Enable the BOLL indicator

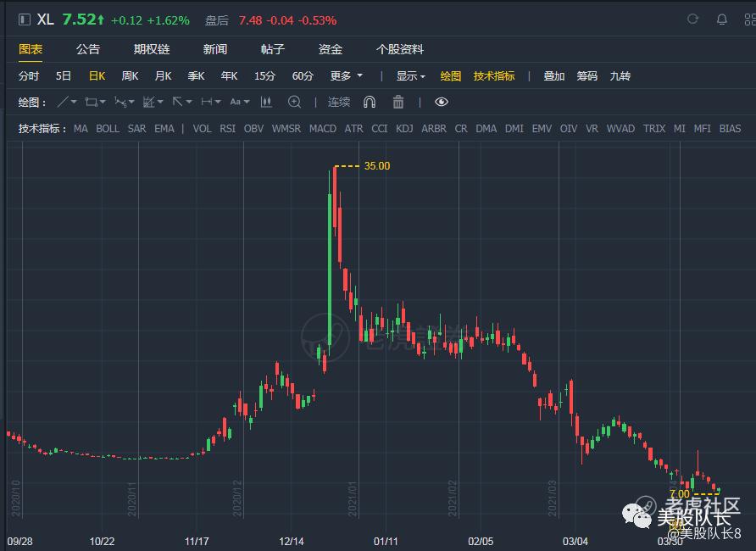point(108,129)
